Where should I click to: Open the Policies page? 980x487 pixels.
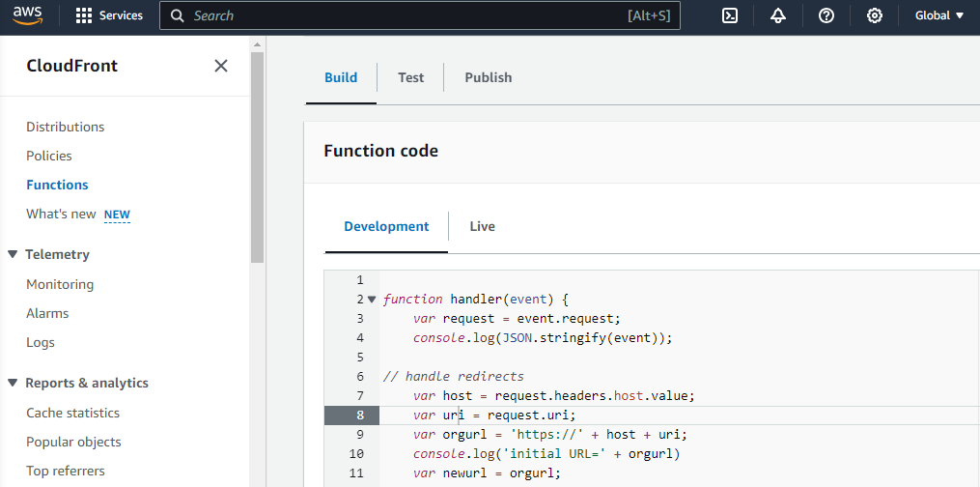[x=48, y=156]
